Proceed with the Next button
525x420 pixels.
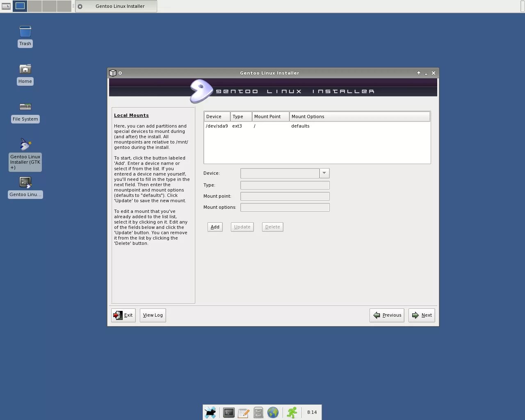[422, 315]
